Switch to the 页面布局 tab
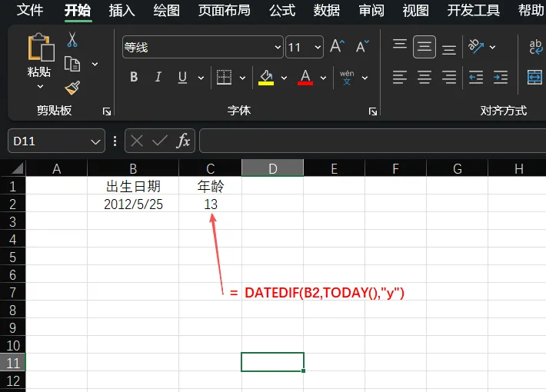The width and height of the screenshot is (546, 392). click(x=225, y=10)
